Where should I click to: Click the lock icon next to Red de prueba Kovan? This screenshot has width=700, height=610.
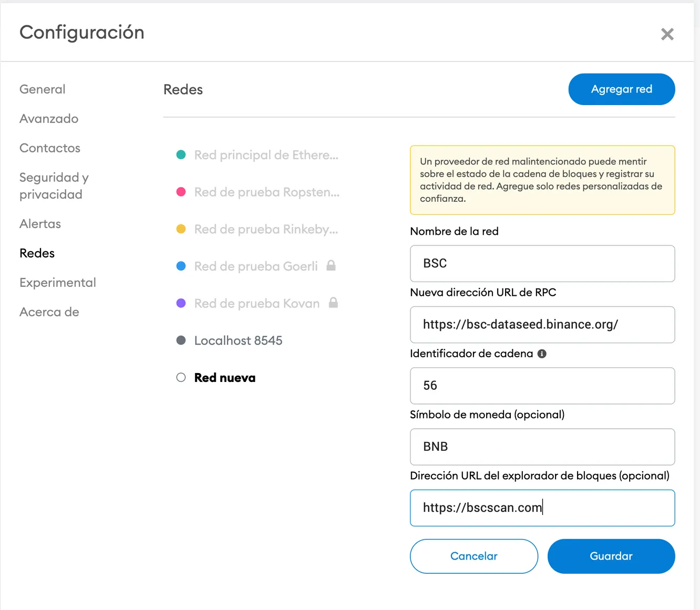[x=334, y=303]
